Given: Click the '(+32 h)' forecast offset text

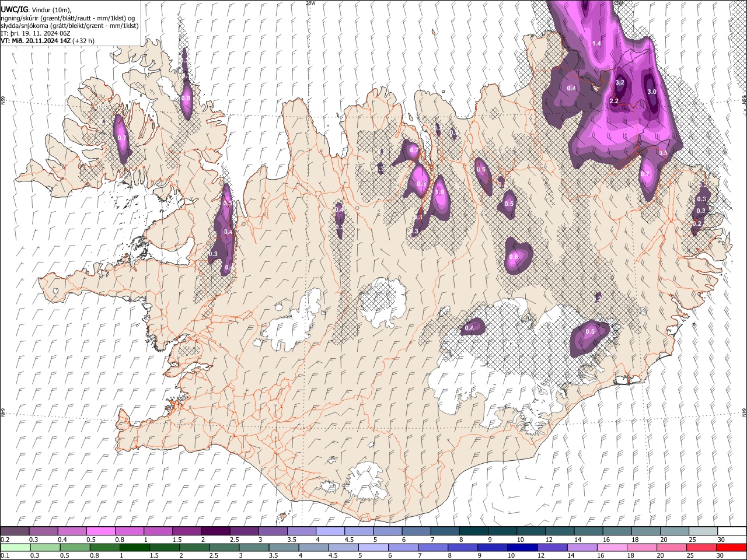Looking at the screenshot, I should 83,41.
